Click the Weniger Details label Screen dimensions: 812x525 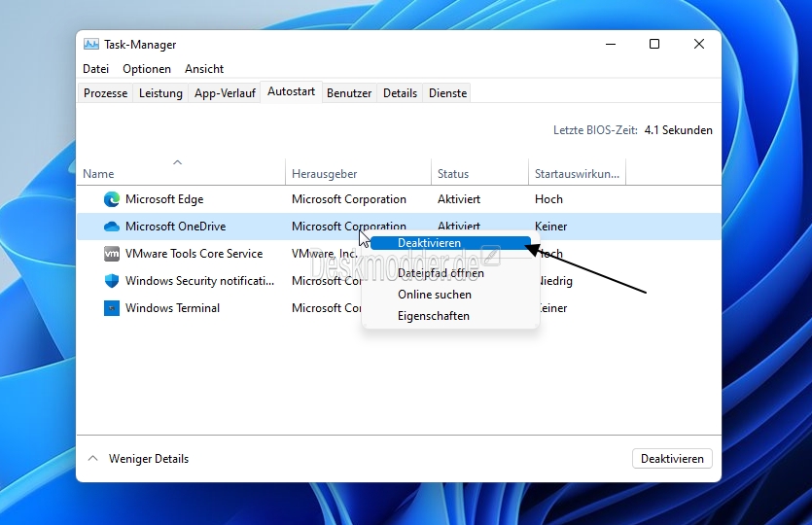pos(149,459)
